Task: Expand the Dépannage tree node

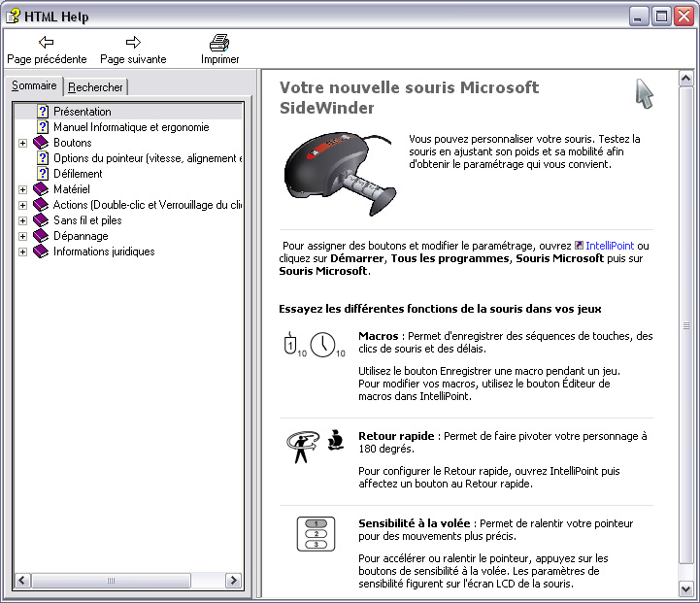Action: click(22, 237)
